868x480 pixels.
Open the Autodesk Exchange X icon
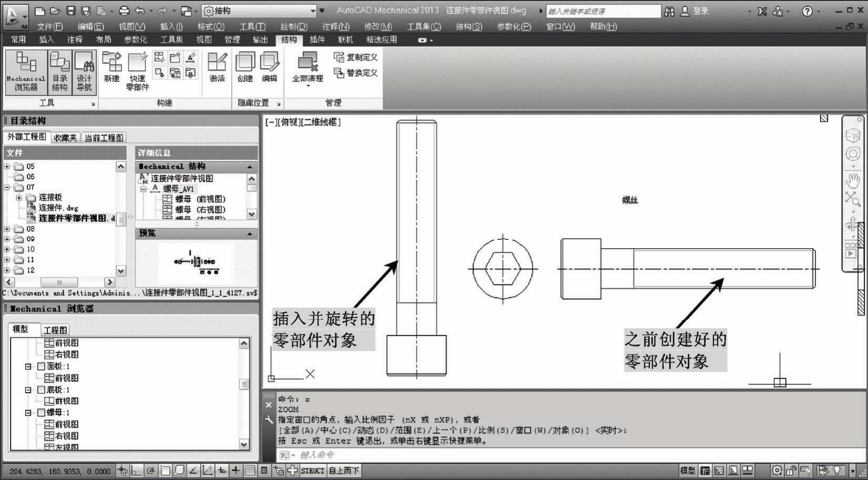point(762,11)
